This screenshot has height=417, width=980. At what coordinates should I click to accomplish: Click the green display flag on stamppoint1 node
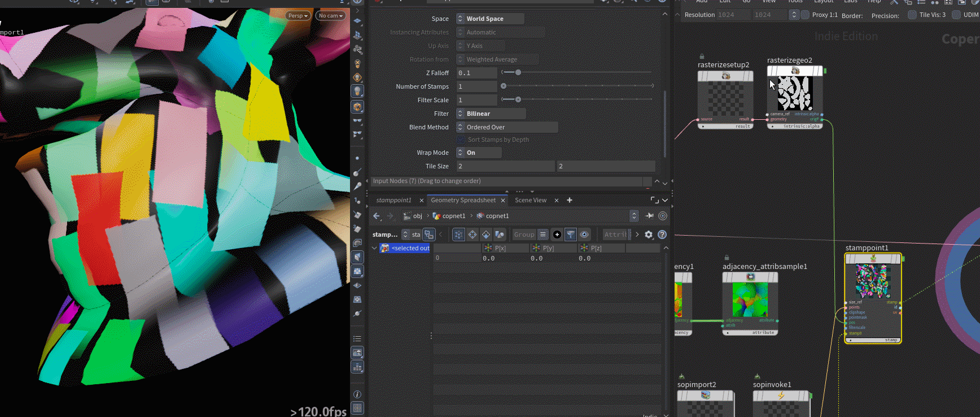903,259
